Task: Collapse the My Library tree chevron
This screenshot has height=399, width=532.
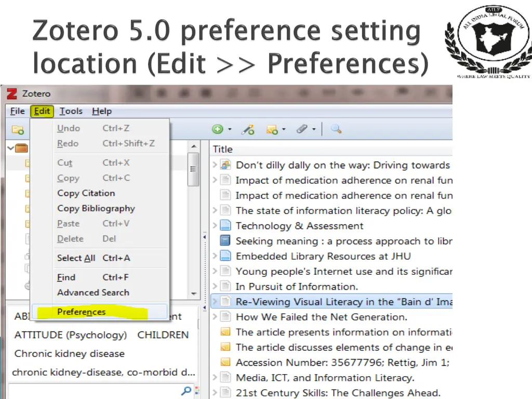Action: [10, 148]
